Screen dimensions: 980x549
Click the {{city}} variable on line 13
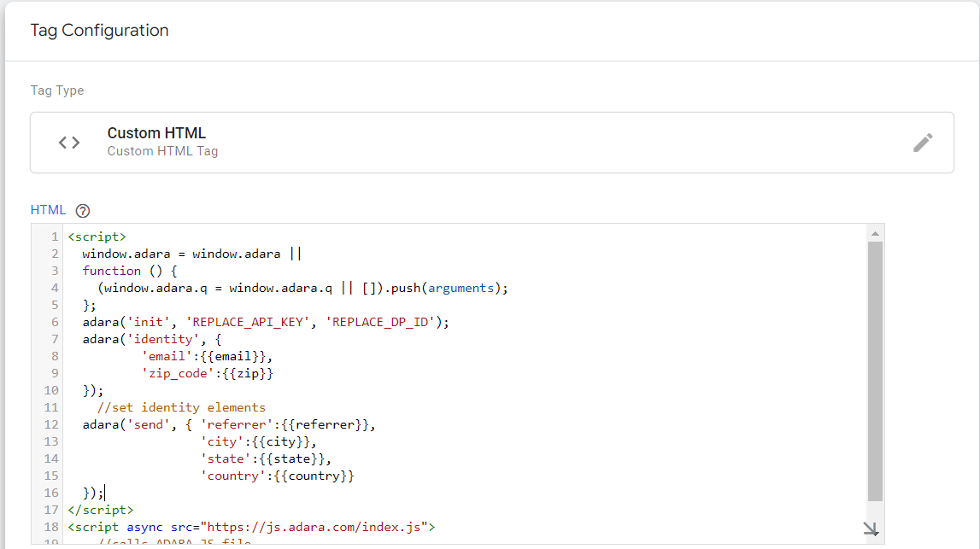[x=280, y=441]
